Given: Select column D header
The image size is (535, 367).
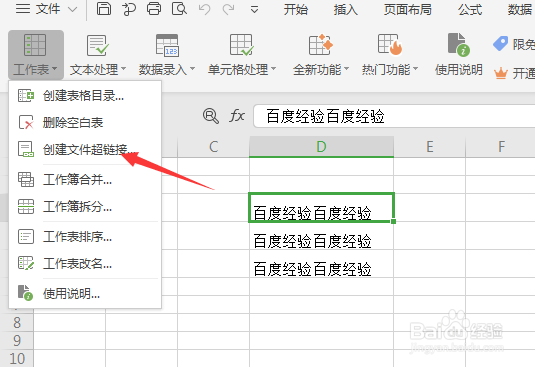Looking at the screenshot, I should click(x=321, y=147).
